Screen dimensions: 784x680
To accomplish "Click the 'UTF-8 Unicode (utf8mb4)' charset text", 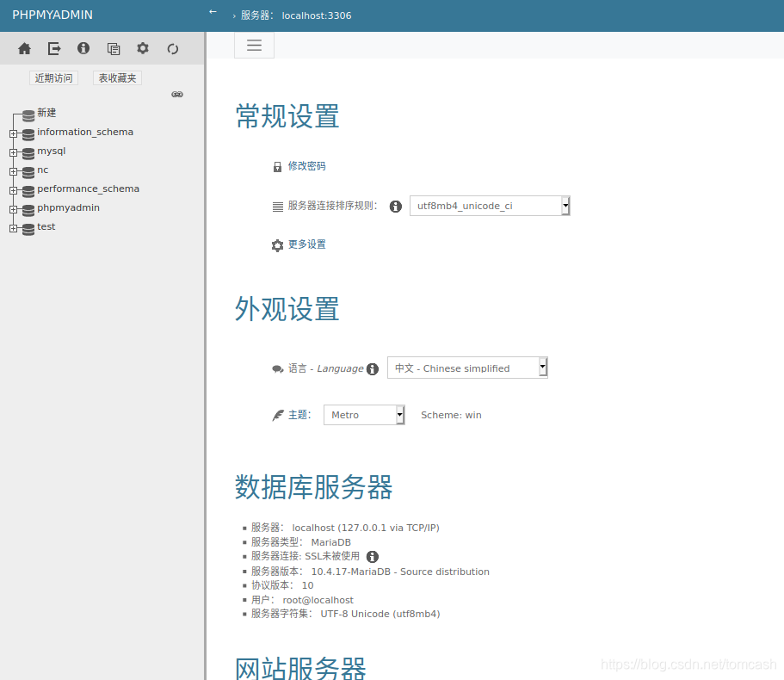I will pyautogui.click(x=380, y=614).
